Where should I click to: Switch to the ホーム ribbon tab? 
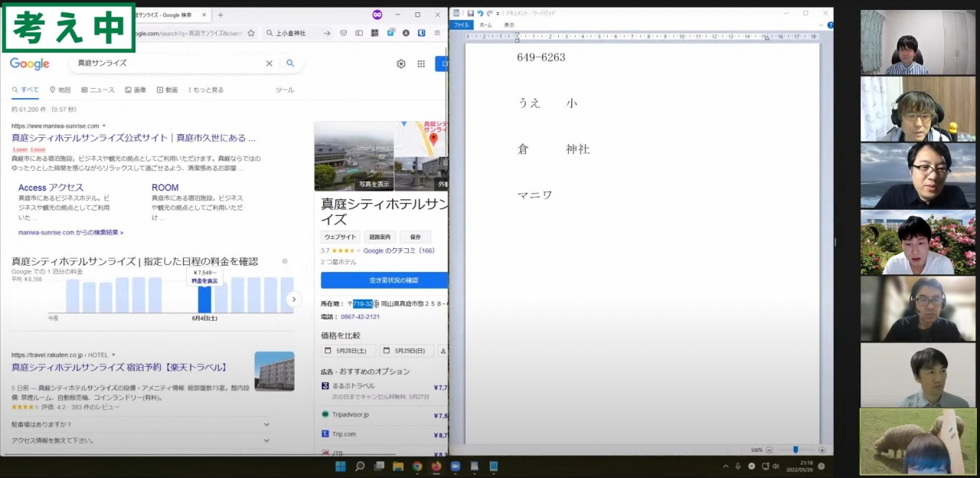coord(486,25)
